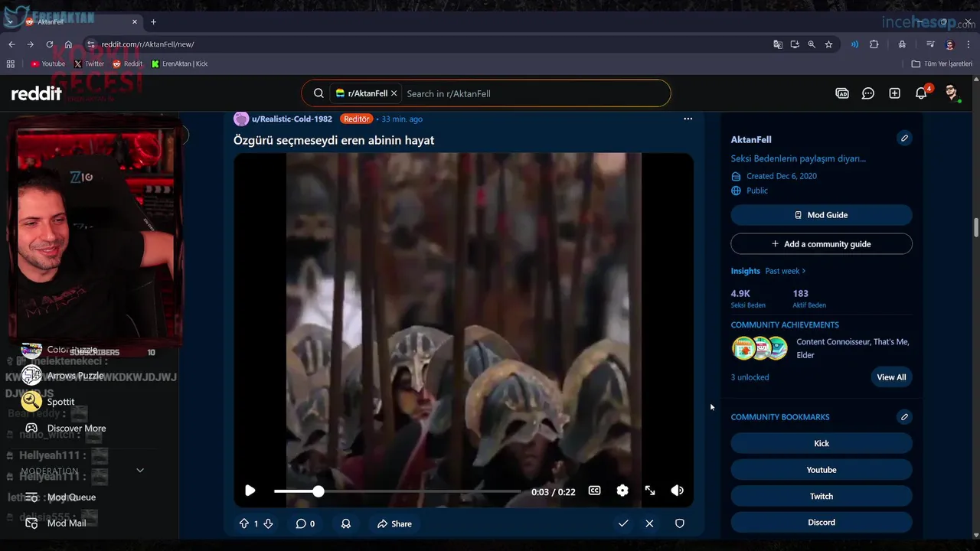Open browser extensions puzzle icon
Image resolution: width=980 pixels, height=551 pixels.
point(874,44)
